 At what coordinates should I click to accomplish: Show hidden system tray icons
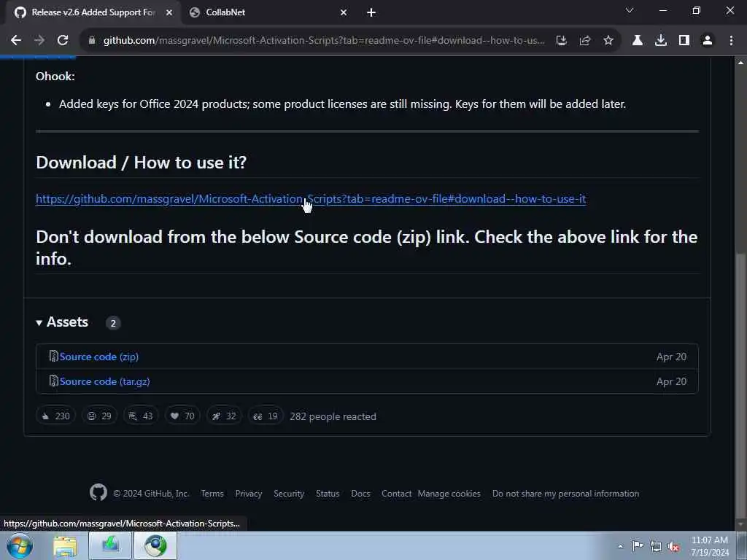[620, 546]
